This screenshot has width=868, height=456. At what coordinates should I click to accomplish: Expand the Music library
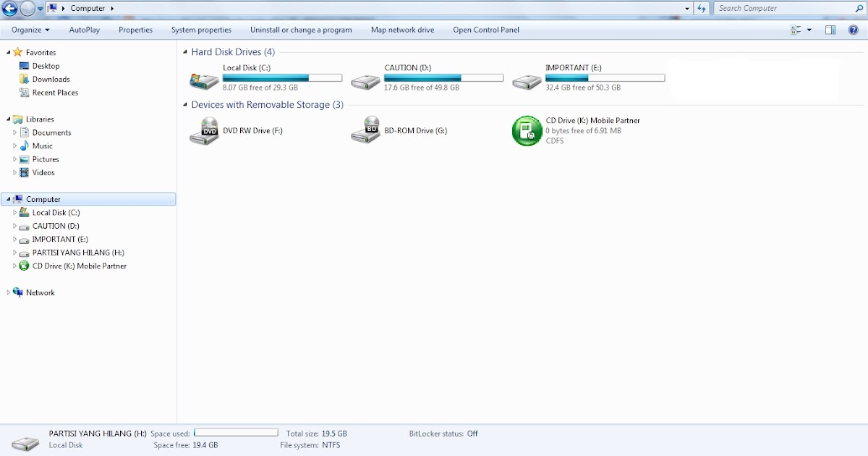(x=14, y=146)
